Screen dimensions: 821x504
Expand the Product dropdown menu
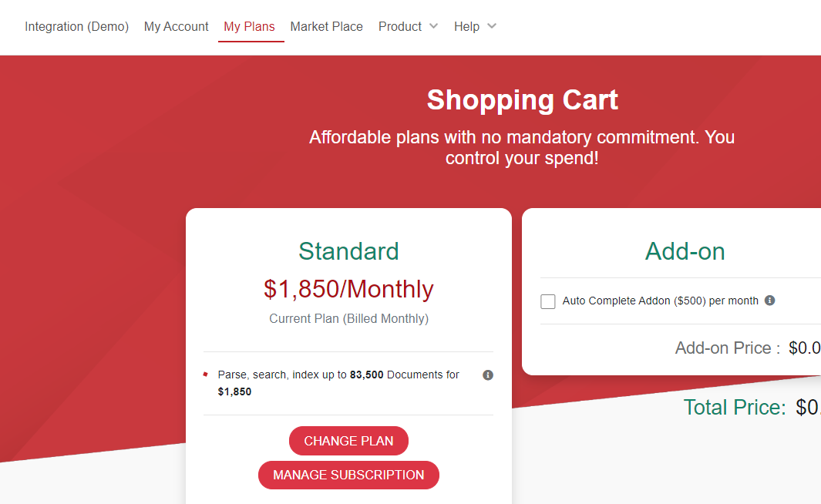point(408,26)
